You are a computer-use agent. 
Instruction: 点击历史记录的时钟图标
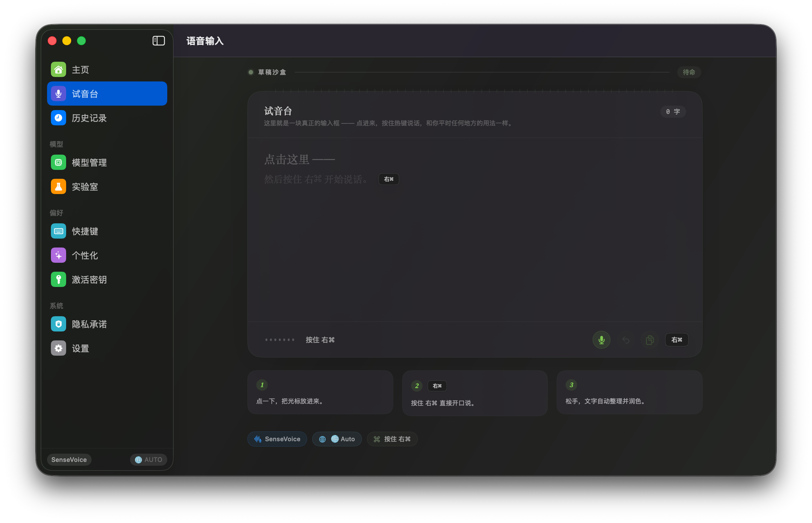click(58, 118)
